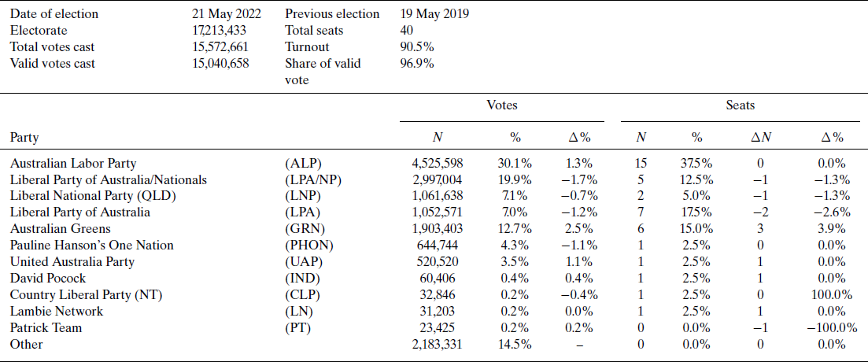868x362 pixels.
Task: Click the Votes column group header
Action: pos(502,105)
